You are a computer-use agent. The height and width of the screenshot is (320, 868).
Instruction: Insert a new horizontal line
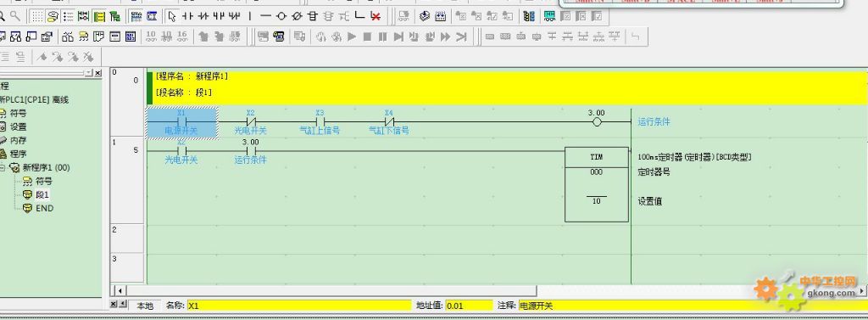[x=265, y=17]
